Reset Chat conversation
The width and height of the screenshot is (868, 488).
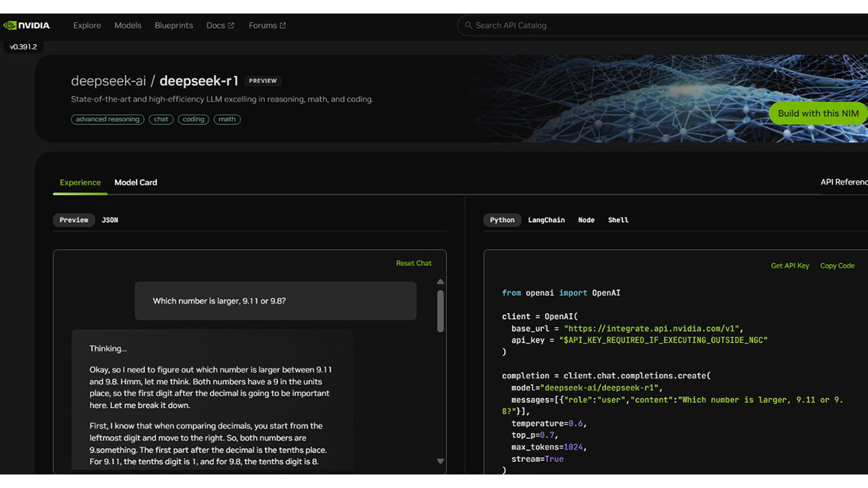[x=414, y=263]
